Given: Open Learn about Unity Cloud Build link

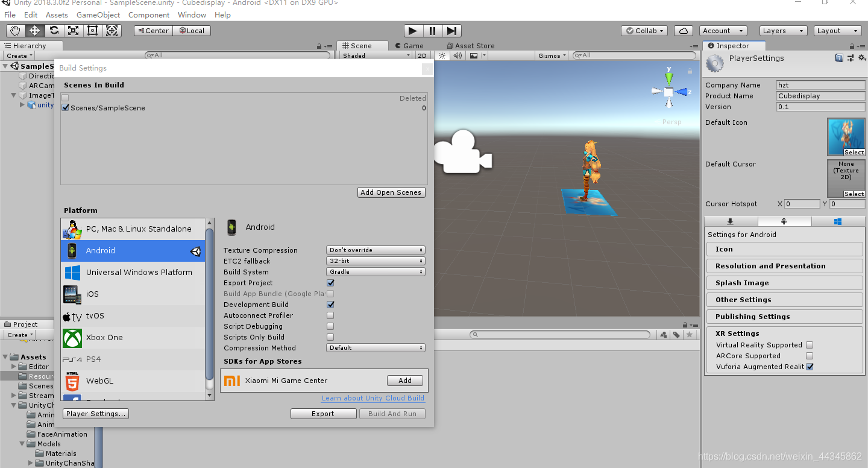Looking at the screenshot, I should 373,398.
